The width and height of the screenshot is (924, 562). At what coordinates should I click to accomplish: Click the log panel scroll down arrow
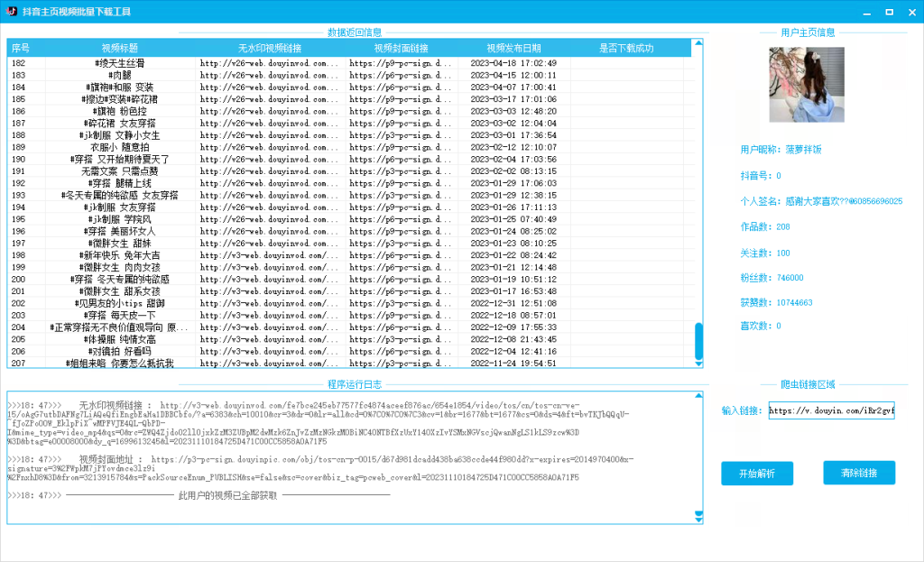click(698, 517)
